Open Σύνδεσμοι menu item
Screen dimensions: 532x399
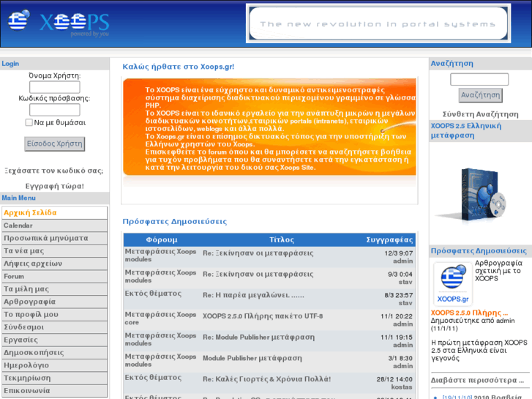(54, 327)
